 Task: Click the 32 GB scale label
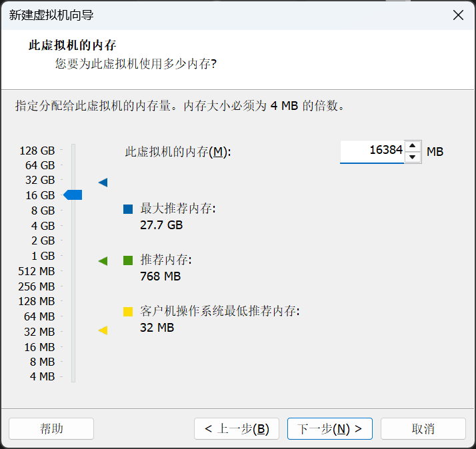(x=40, y=180)
